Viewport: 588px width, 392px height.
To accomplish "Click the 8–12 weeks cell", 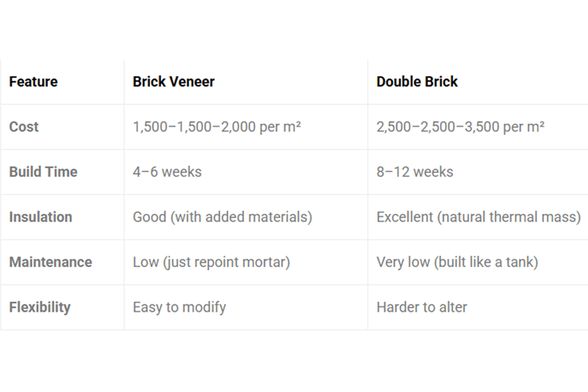I will point(415,172).
